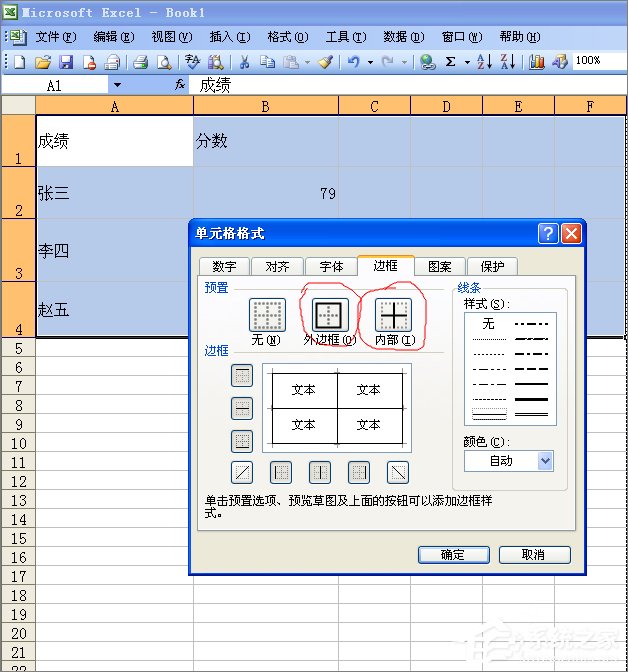Screen dimensions: 628x672
Task: Select cell B2 containing 79
Action: [x=265, y=193]
